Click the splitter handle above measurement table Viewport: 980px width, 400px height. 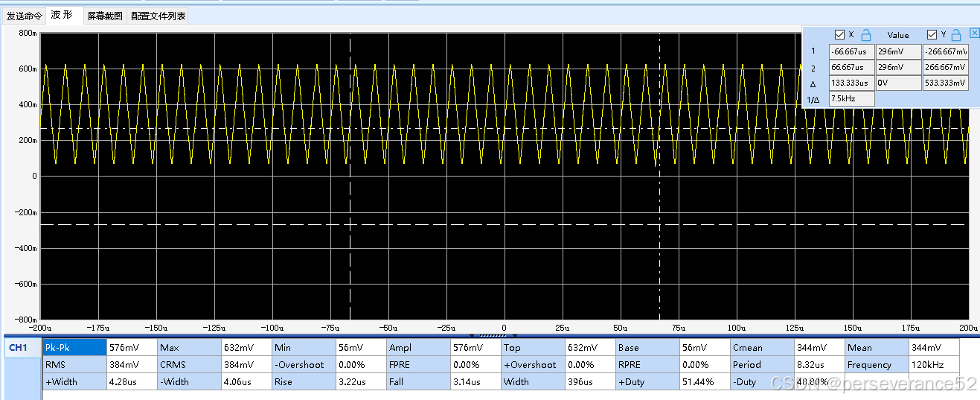tap(493, 335)
